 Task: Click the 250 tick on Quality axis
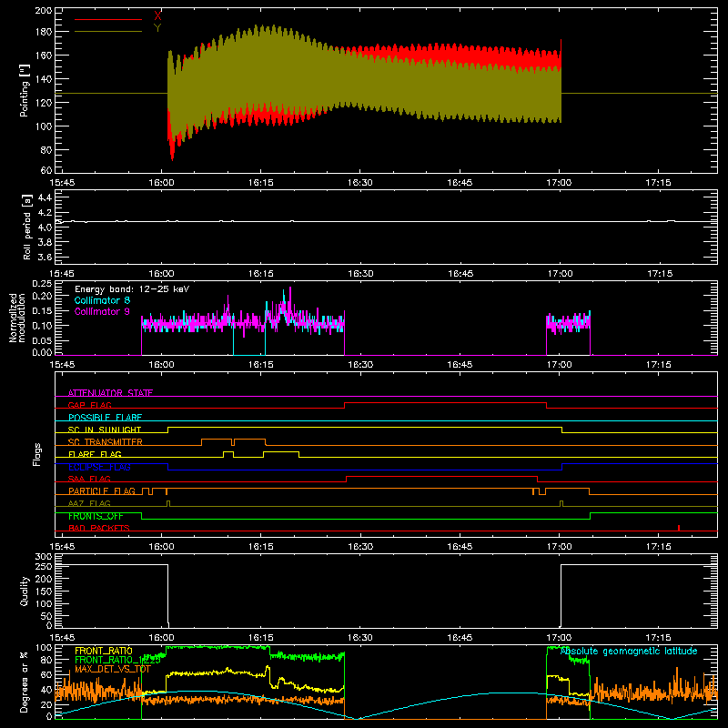44,567
